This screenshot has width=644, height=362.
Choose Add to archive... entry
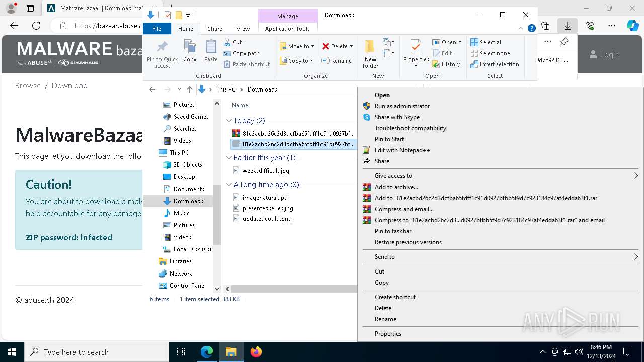click(x=396, y=187)
